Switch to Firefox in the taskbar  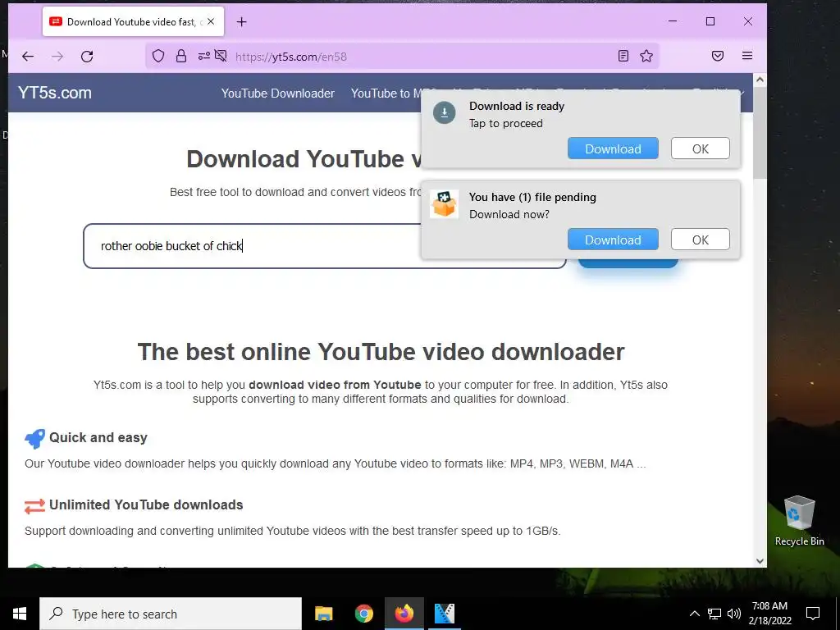(404, 614)
